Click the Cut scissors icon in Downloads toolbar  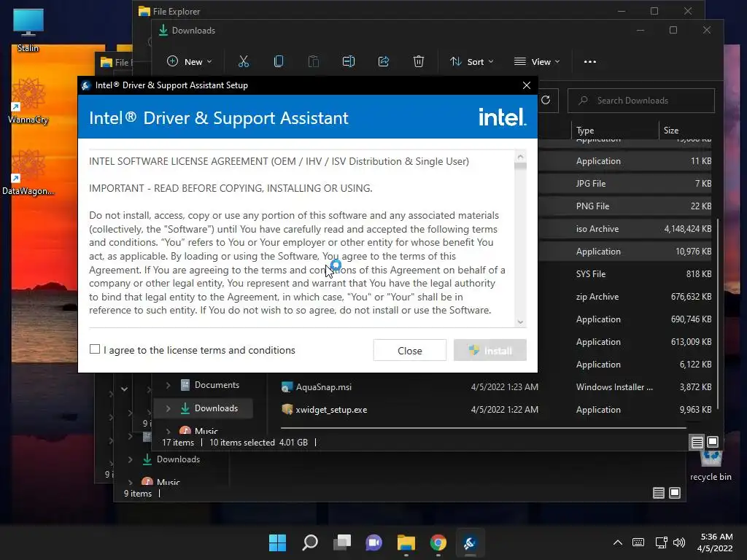click(x=244, y=61)
